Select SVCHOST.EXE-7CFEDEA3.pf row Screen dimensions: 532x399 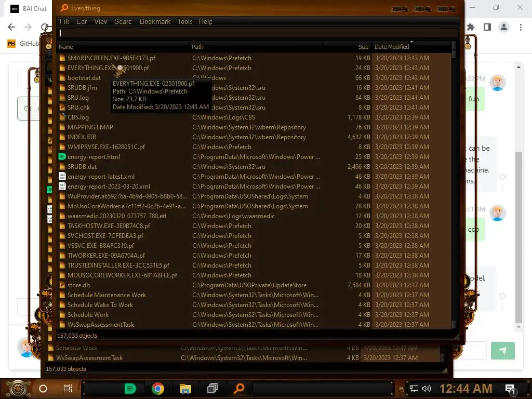[255, 235]
